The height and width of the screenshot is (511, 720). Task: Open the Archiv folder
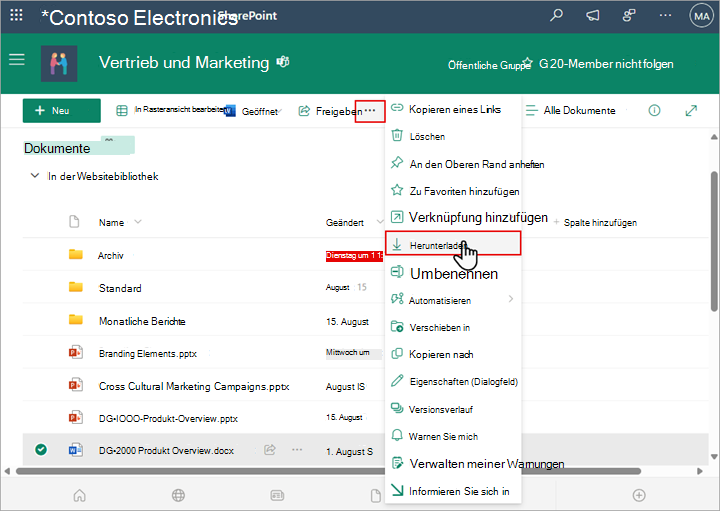[x=111, y=256]
